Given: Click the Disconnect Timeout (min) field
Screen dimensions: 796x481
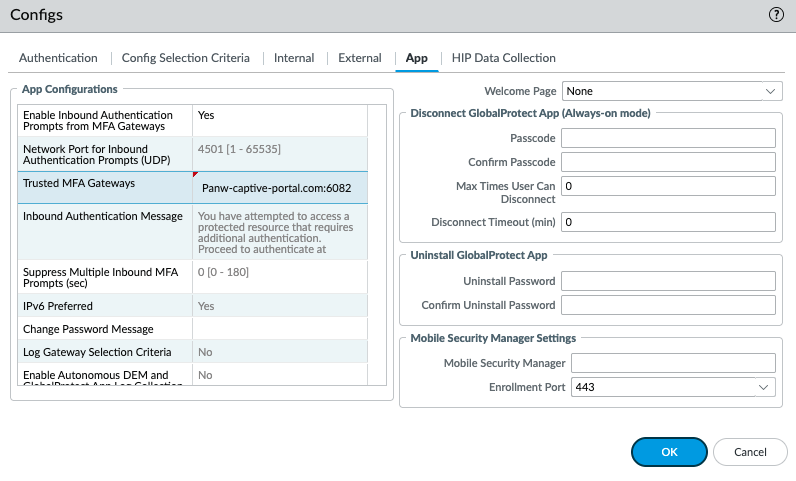Looking at the screenshot, I should click(668, 222).
